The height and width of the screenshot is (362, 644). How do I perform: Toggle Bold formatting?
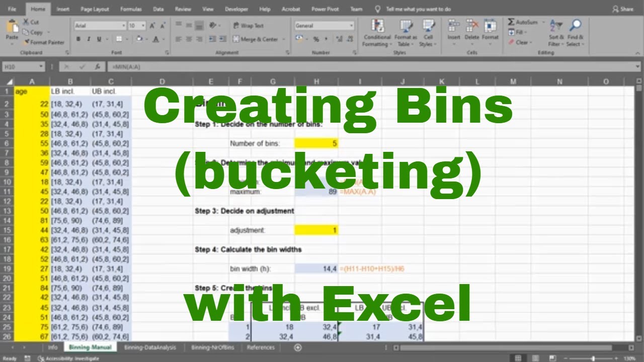click(x=78, y=39)
